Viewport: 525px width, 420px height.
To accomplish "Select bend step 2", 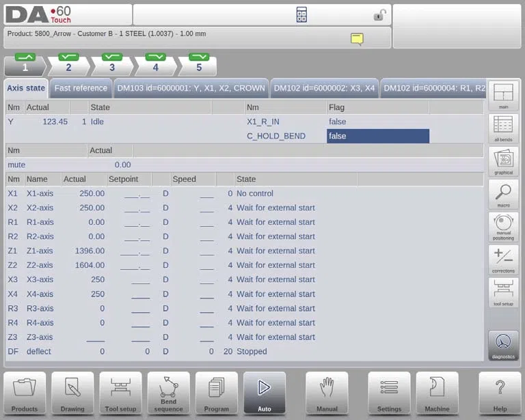I will coord(68,66).
